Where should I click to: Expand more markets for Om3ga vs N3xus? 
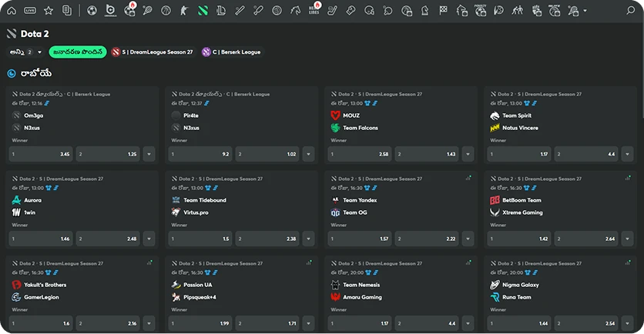[x=149, y=155]
